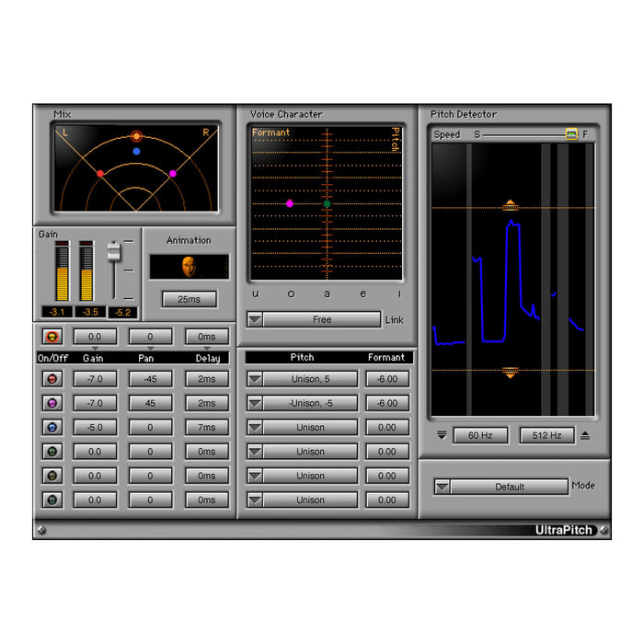644x644 pixels.
Task: Click the screw icon beside UltraPitch logo
Action: click(604, 530)
